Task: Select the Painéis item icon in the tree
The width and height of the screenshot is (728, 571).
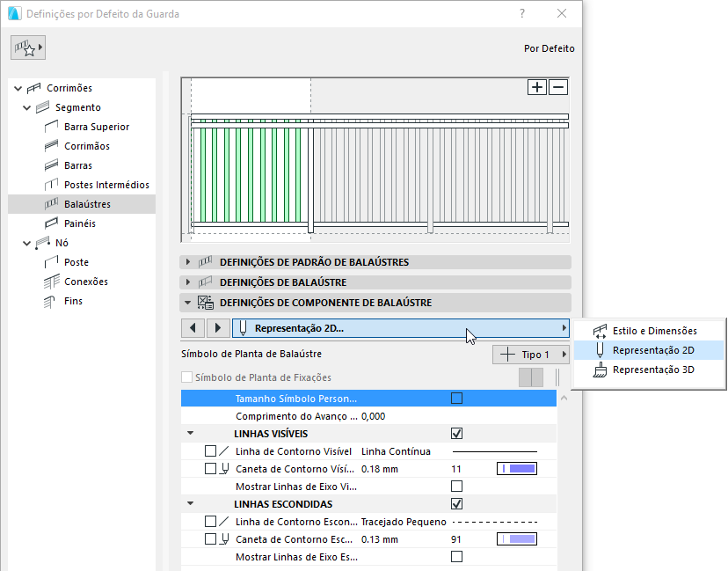Action: click(x=51, y=223)
